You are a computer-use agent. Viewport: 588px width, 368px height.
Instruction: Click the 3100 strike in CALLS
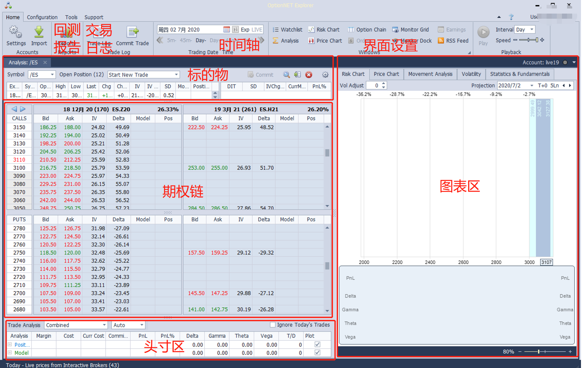click(x=19, y=167)
